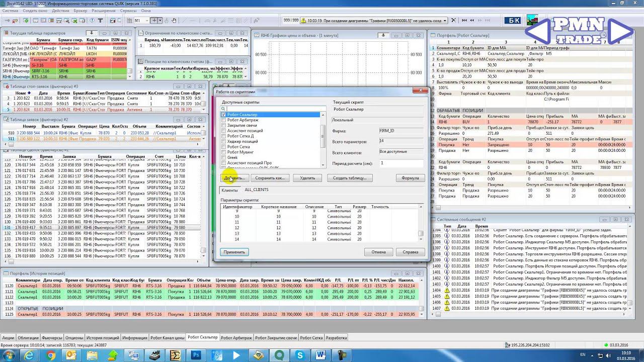Tick the Закрытие свечи script checkbox
Image resolution: width=644 pixels, height=362 pixels.
(x=223, y=125)
